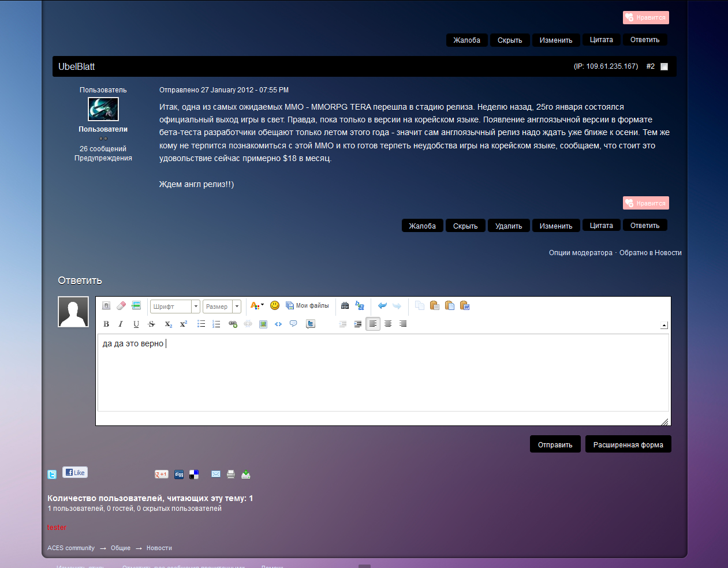
Task: Click the insert image icon
Action: point(263,324)
